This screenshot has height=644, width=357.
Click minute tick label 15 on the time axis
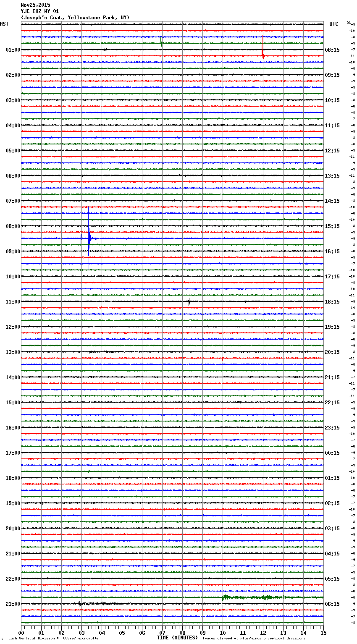coord(323,633)
